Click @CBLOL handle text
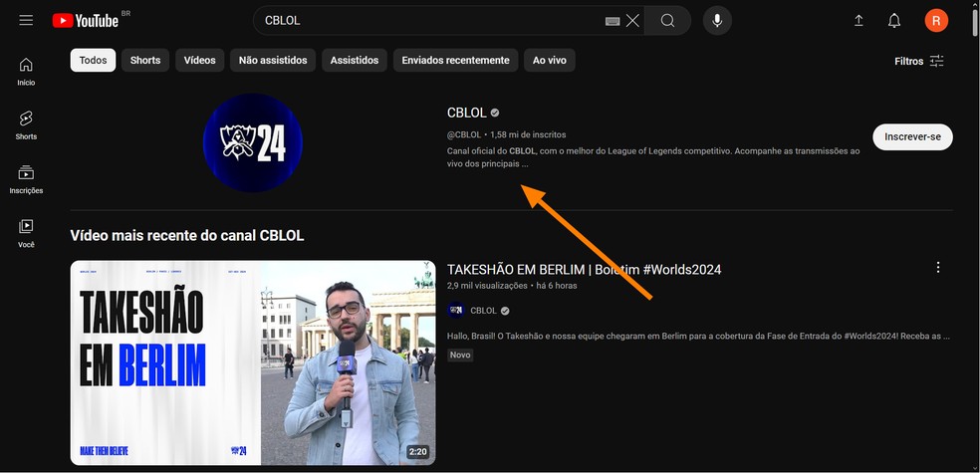This screenshot has height=473, width=980. click(464, 134)
